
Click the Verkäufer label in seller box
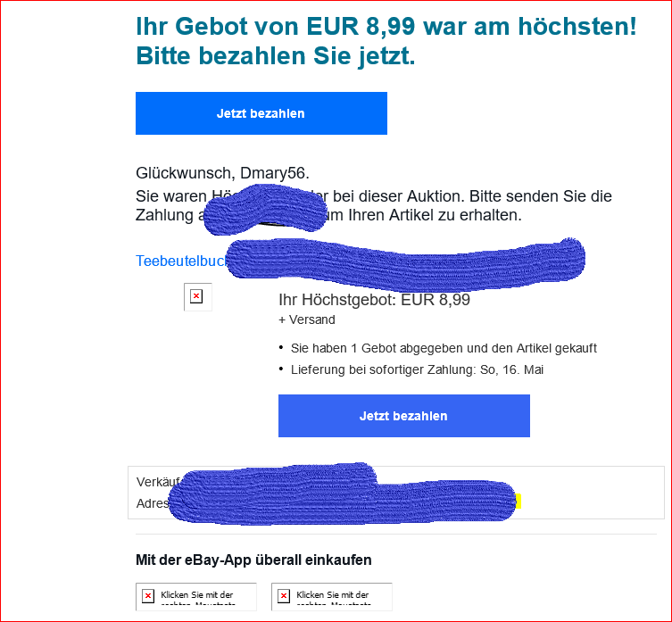(157, 482)
